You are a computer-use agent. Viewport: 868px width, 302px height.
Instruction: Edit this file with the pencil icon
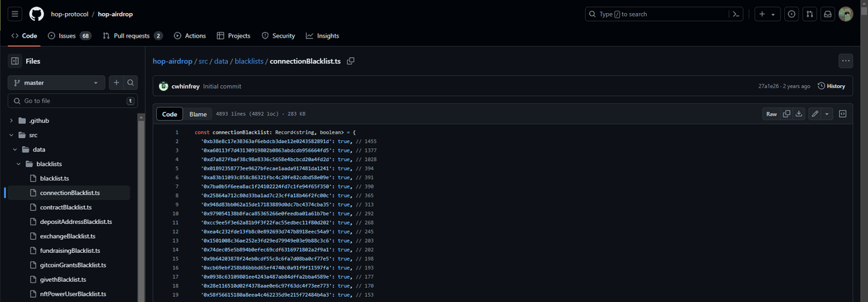[x=816, y=113]
